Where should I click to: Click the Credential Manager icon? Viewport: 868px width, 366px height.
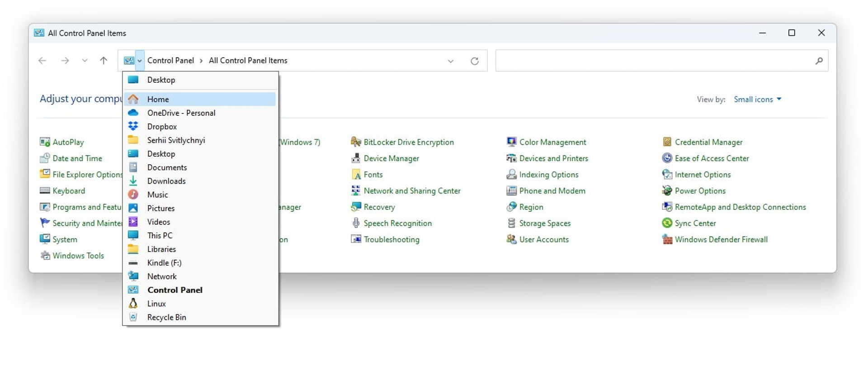[667, 142]
